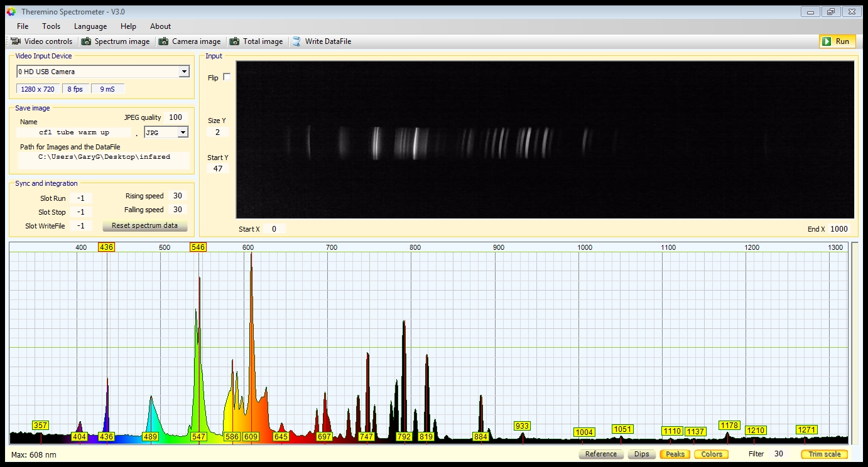This screenshot has height=467, width=868.
Task: Toggle the Colors display button
Action: click(711, 454)
